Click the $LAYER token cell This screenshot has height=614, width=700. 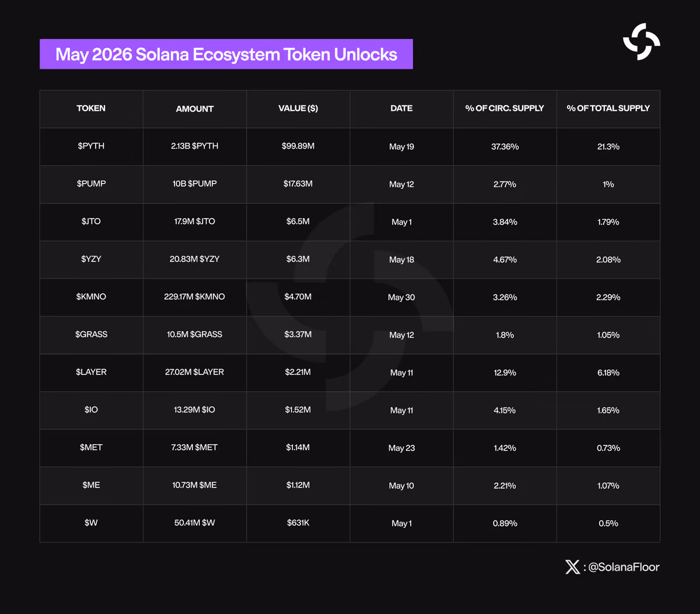point(91,372)
